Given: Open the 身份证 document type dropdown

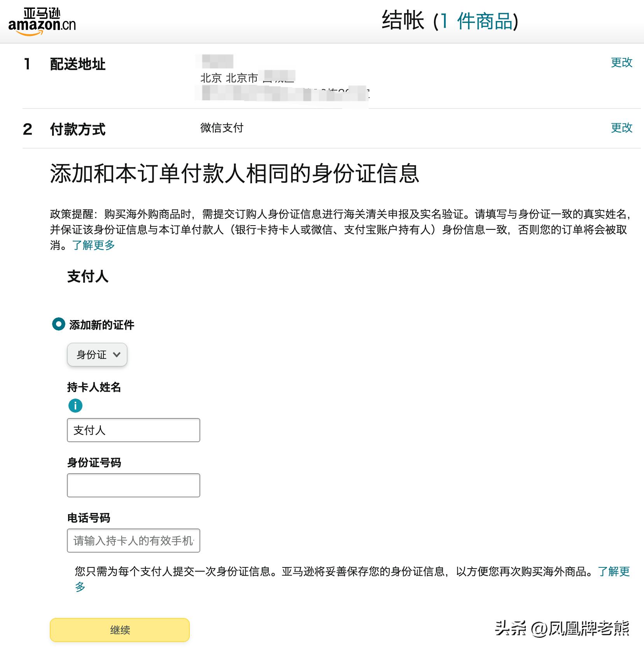Looking at the screenshot, I should (x=96, y=354).
